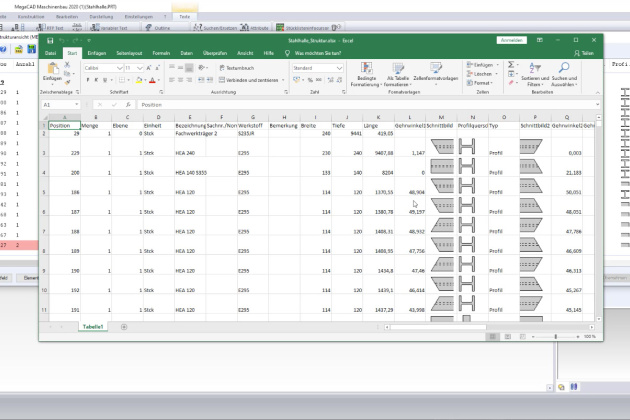Open Sortieren und Filtern
The width and height of the screenshot is (630, 420).
pos(535,70)
